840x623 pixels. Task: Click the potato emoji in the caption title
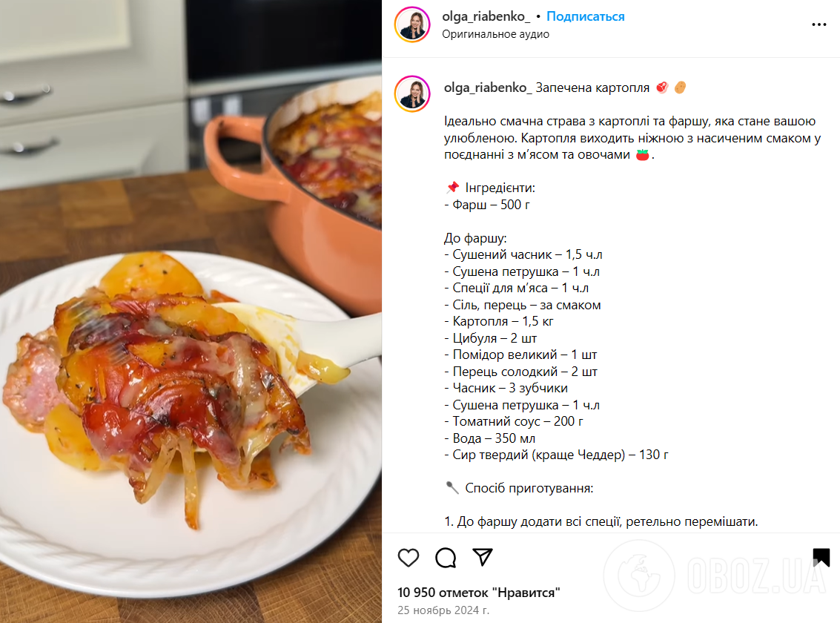tap(680, 88)
